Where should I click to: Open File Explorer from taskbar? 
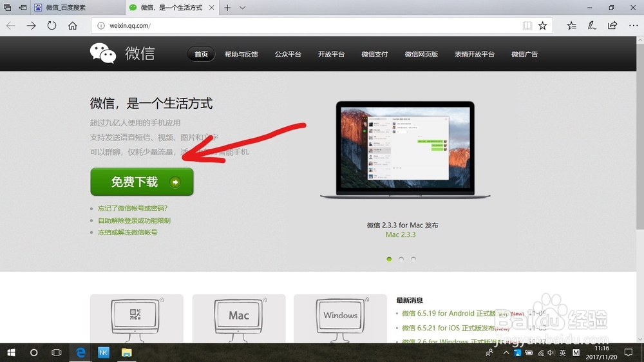tap(126, 352)
